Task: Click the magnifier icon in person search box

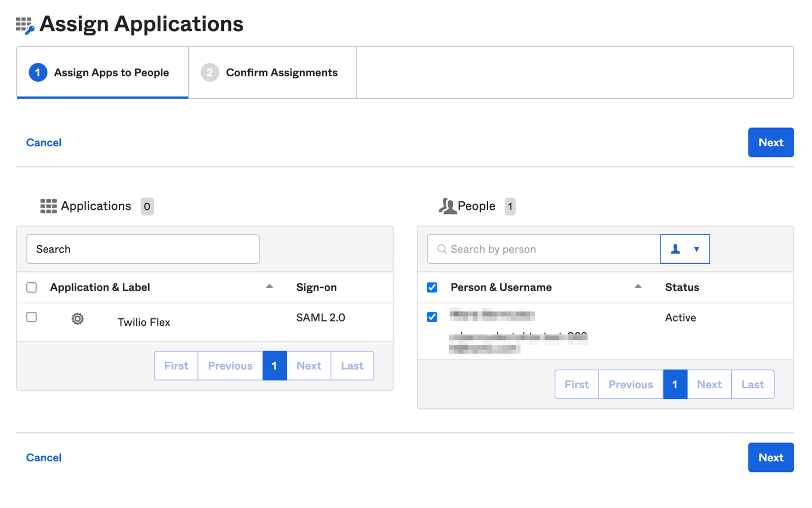Action: [x=441, y=249]
